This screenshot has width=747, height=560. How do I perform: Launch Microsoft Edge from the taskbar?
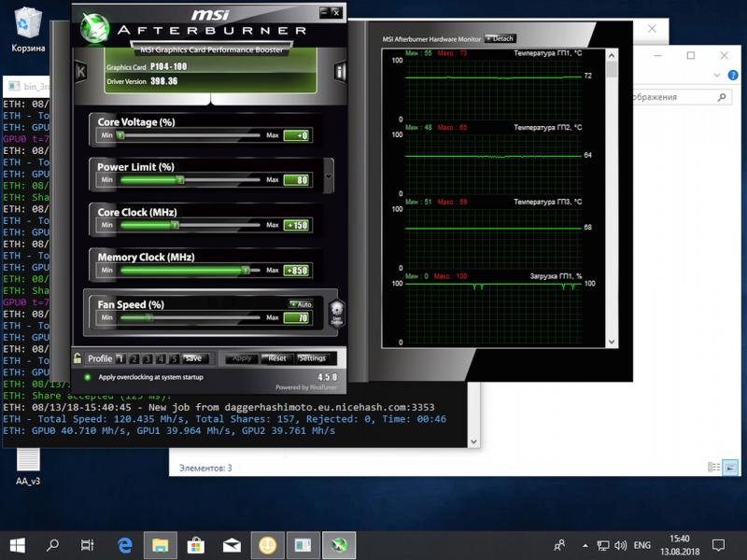coord(124,545)
